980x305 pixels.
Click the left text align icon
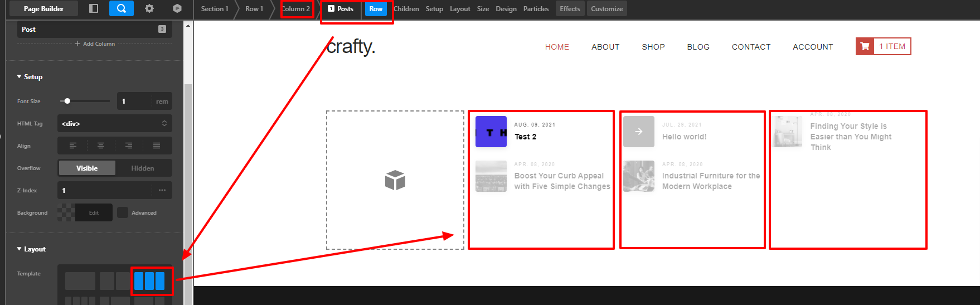tap(73, 146)
